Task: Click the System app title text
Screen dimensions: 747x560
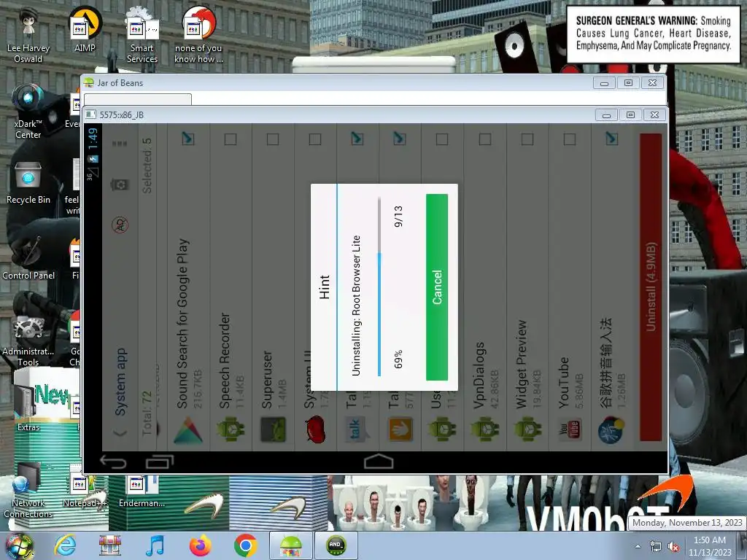Action: [120, 382]
